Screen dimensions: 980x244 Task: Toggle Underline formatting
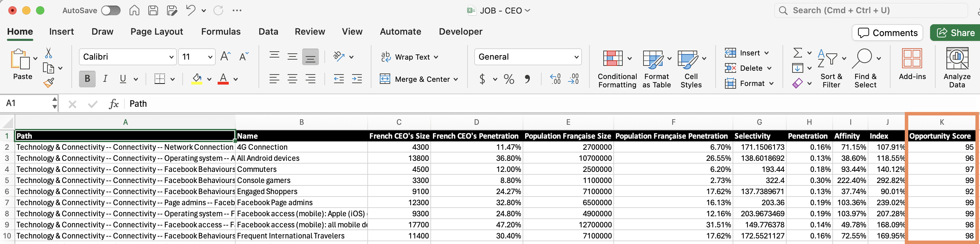click(x=123, y=79)
